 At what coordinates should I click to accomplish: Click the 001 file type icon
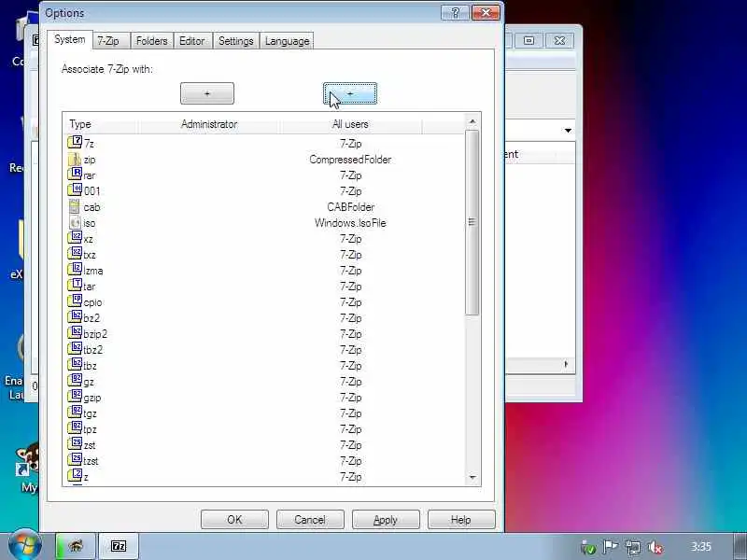tap(75, 190)
